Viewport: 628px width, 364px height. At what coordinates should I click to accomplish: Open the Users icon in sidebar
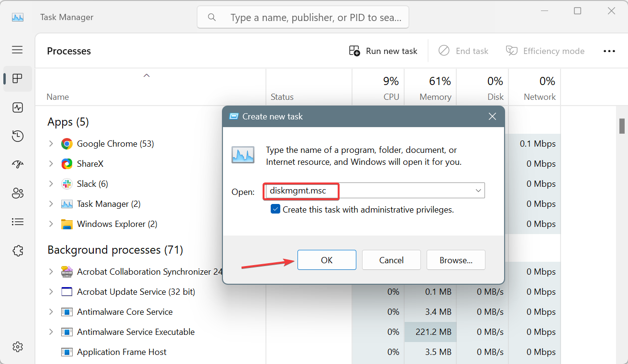click(18, 193)
